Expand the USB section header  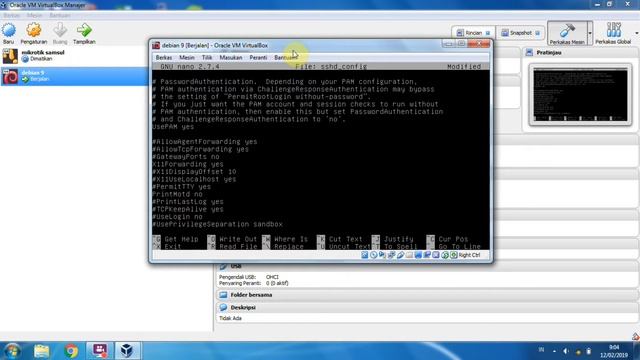point(427,266)
